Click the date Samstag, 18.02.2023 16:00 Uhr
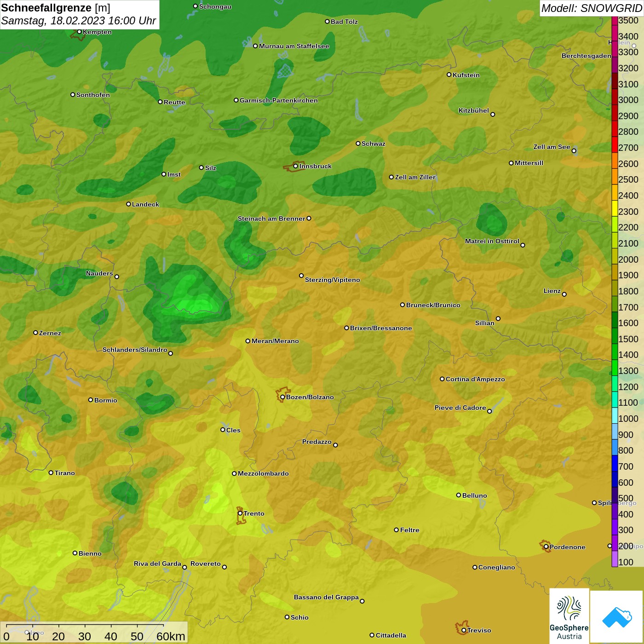This screenshot has width=644, height=644. (79, 21)
